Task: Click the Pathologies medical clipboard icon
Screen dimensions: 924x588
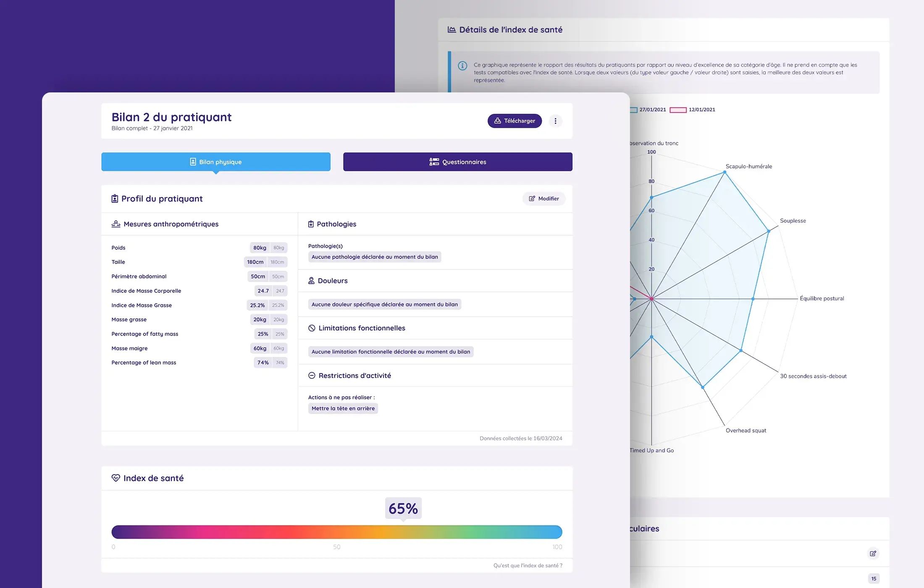Action: [x=311, y=224]
